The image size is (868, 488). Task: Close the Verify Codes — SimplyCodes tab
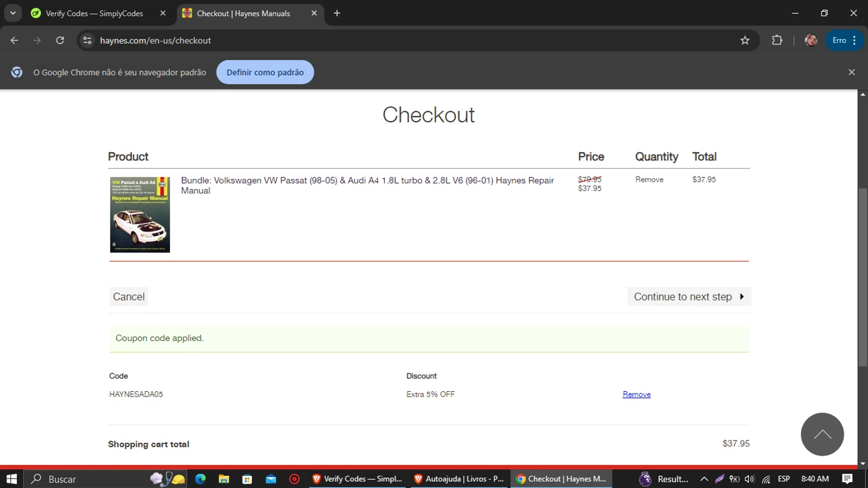point(163,13)
